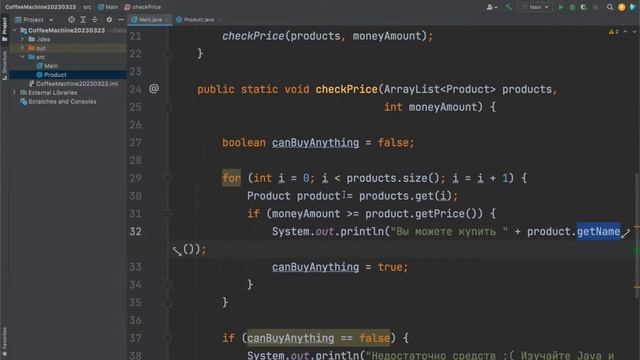Click Expand All icon in Project panel

[83, 20]
